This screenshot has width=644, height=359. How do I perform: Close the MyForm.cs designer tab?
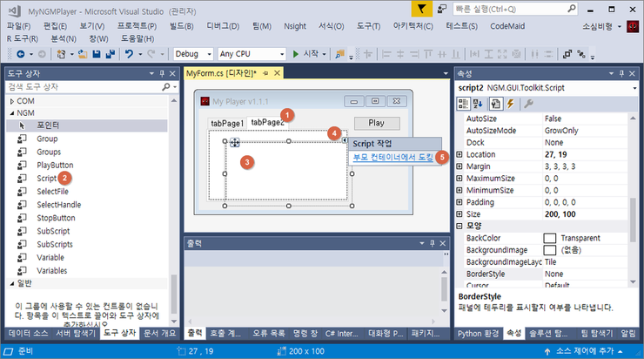278,73
